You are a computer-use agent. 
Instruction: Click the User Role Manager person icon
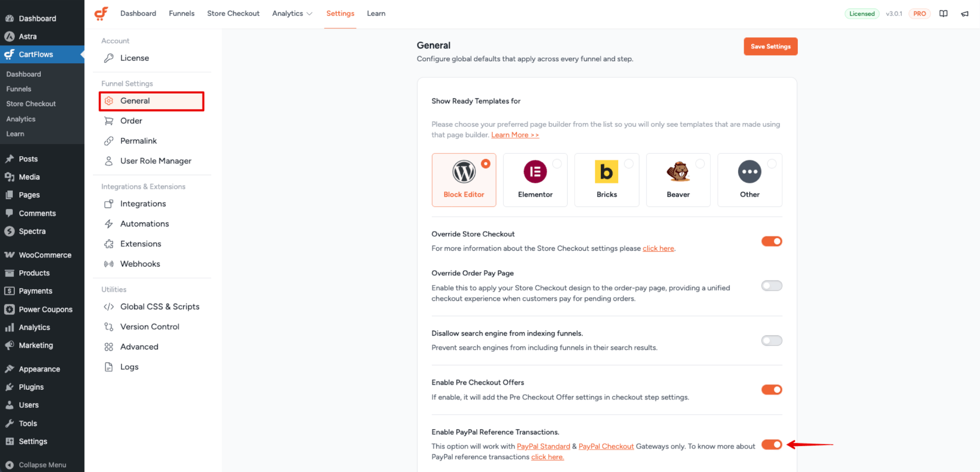(109, 161)
